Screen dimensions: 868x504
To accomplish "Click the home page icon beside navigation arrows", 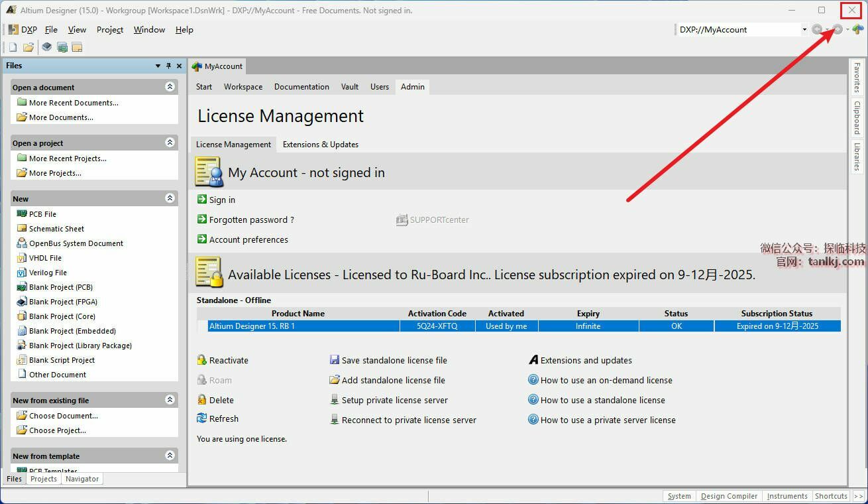I will (x=858, y=29).
